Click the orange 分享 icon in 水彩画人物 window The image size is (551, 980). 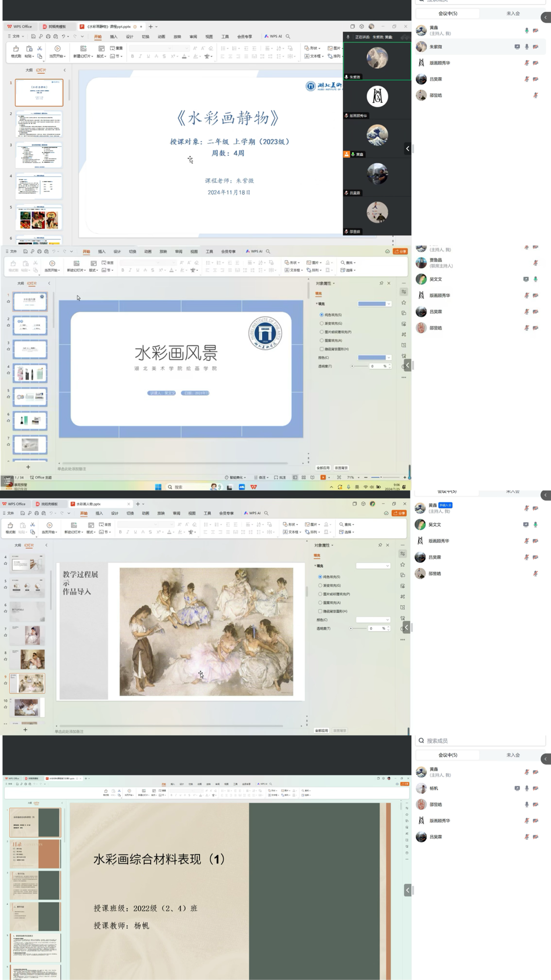tap(399, 513)
